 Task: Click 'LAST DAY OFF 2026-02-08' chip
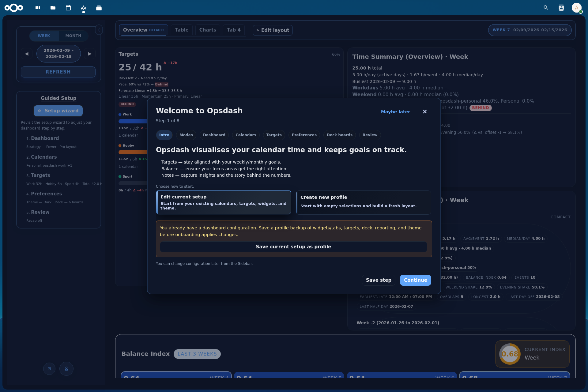click(534, 297)
